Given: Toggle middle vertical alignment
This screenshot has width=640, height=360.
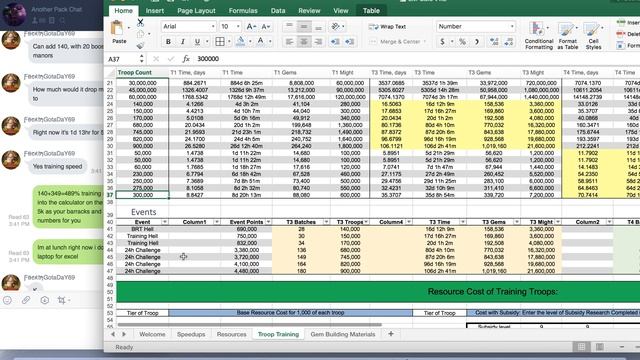Looking at the screenshot, I should pyautogui.click(x=304, y=27).
